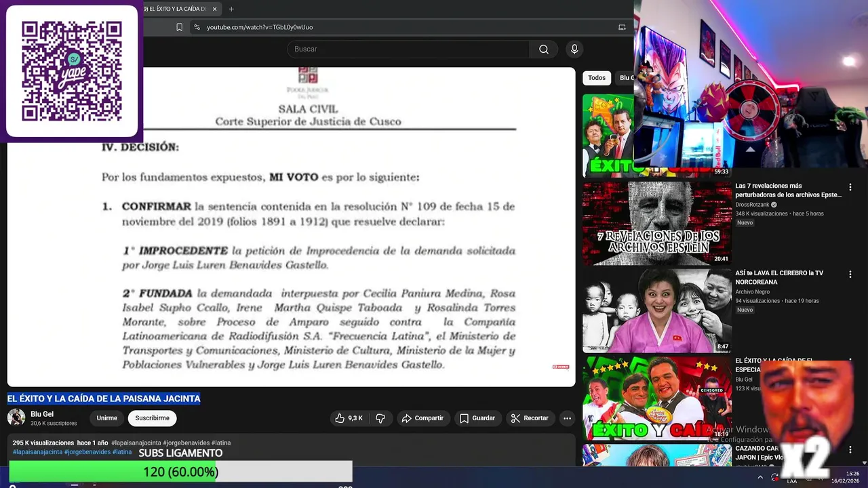Click the Compartir share button
Image resolution: width=868 pixels, height=488 pixels.
pos(422,418)
